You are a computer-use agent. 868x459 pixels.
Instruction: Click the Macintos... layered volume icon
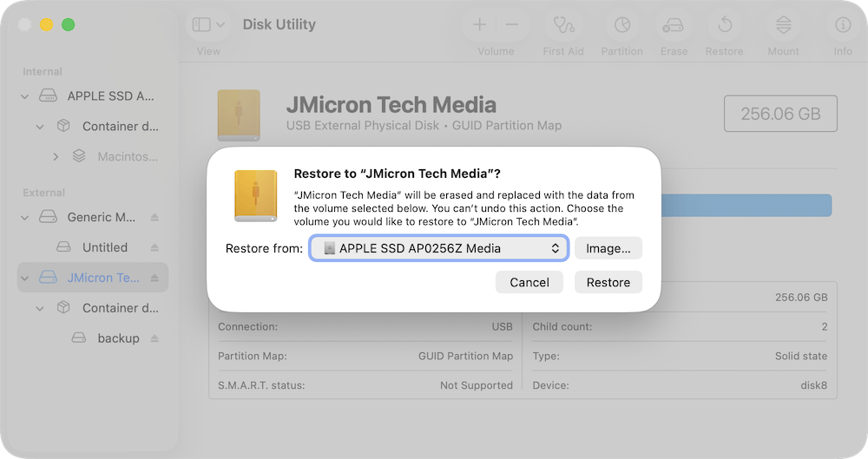[x=79, y=156]
